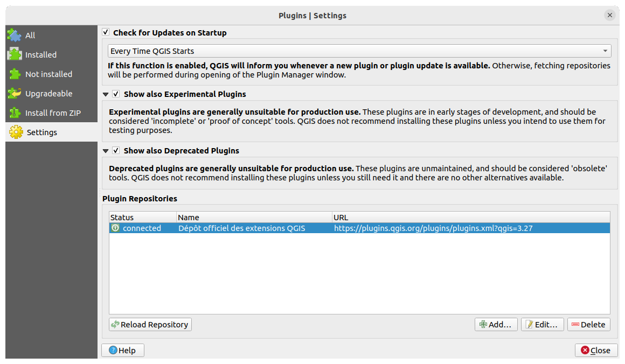Open the update frequency dropdown
625x364 pixels.
[606, 51]
